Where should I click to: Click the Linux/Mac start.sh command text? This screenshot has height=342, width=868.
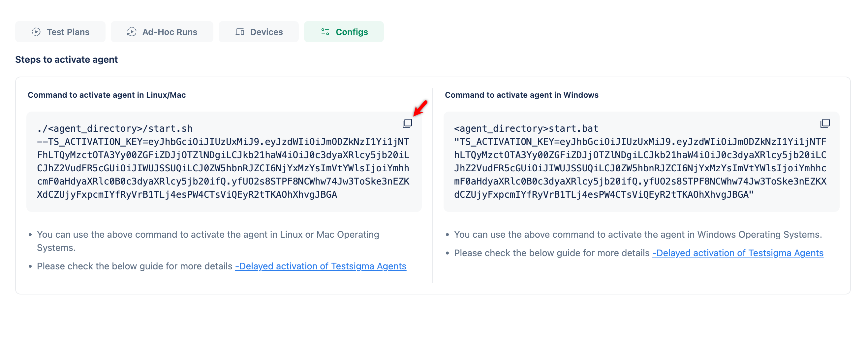[x=223, y=161]
